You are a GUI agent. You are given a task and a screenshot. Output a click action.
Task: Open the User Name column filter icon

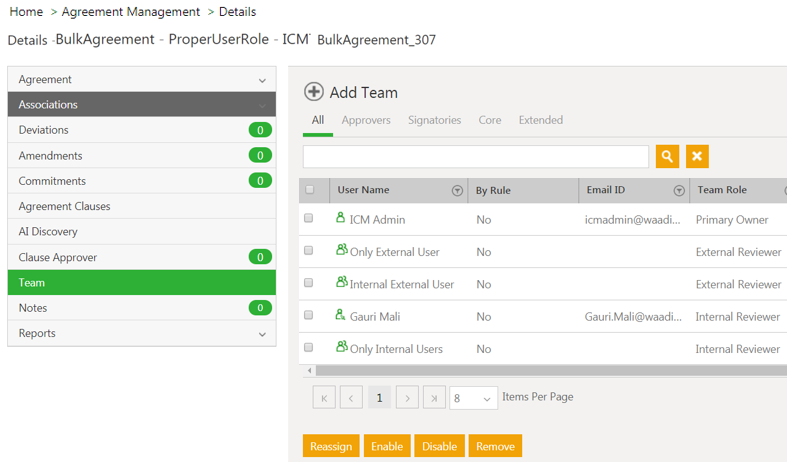point(457,190)
